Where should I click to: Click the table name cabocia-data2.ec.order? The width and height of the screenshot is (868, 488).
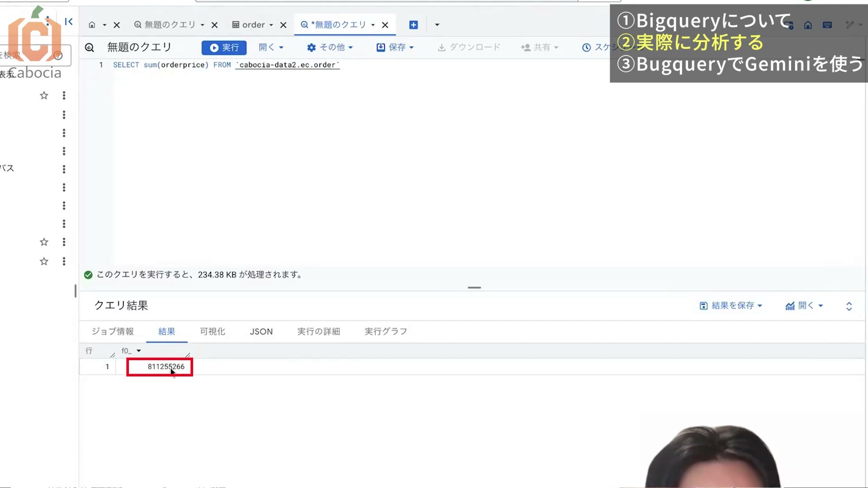click(x=288, y=65)
